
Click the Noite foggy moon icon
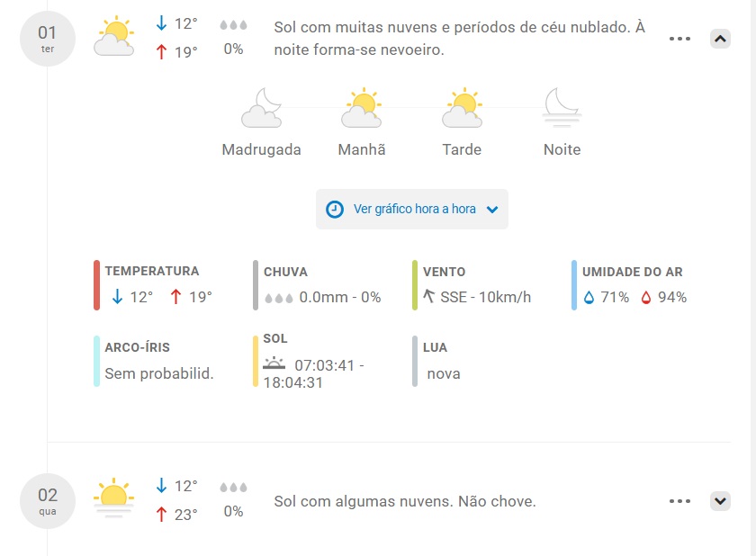point(562,107)
